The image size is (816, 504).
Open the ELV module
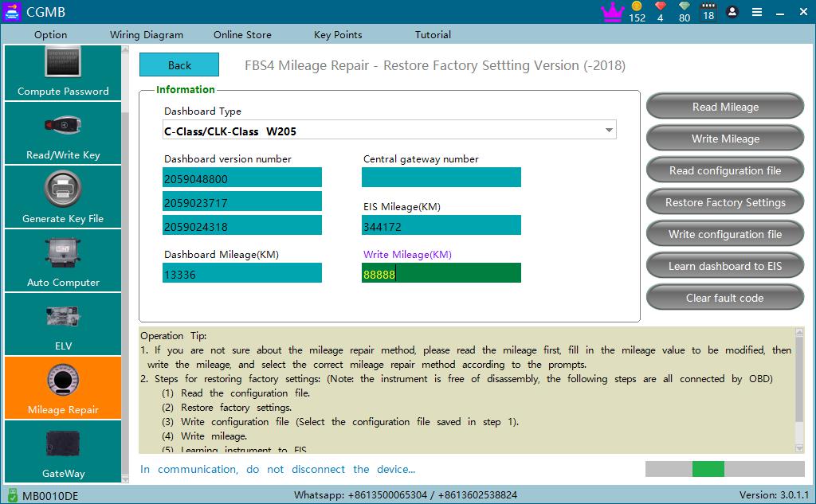(x=63, y=325)
